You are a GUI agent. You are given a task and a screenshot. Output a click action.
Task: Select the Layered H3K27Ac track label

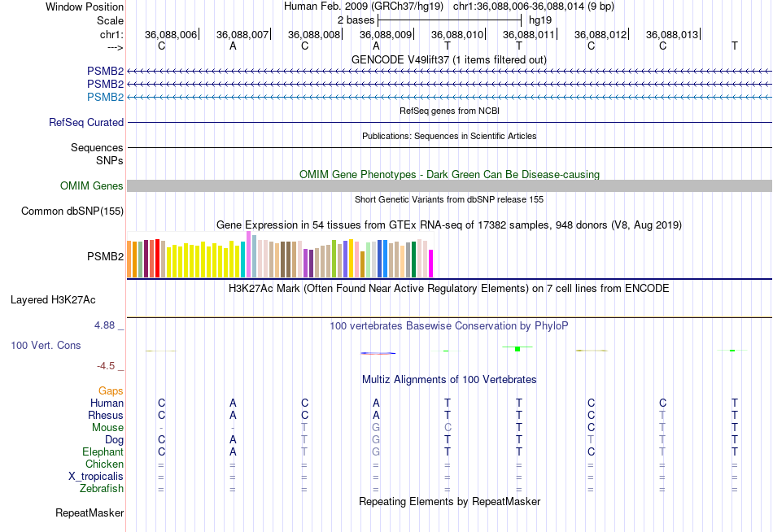53,300
